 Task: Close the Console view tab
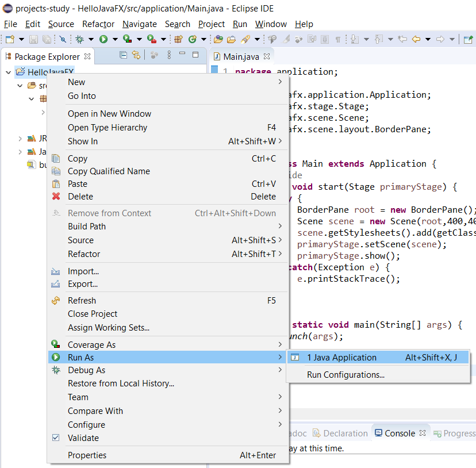click(423, 433)
